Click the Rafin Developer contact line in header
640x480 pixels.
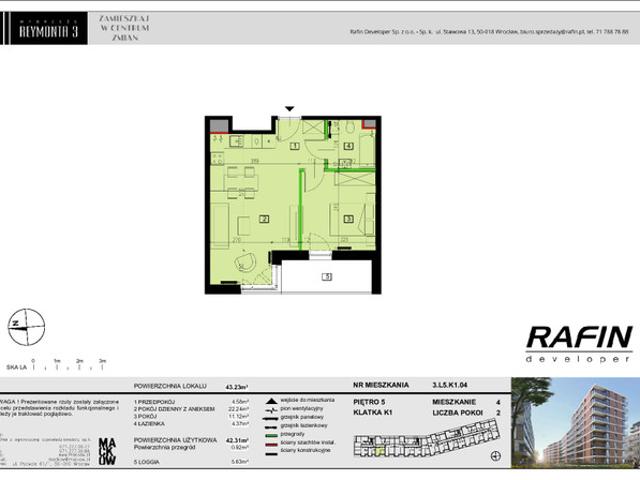pyautogui.click(x=489, y=31)
